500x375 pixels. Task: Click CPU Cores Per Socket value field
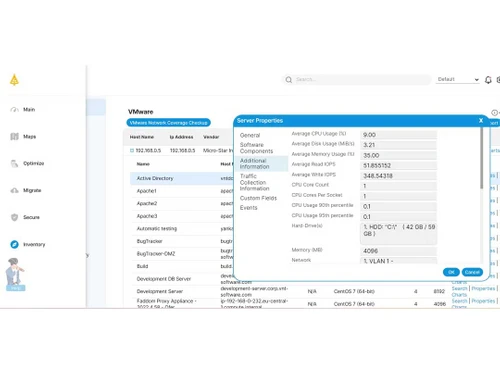click(x=398, y=196)
